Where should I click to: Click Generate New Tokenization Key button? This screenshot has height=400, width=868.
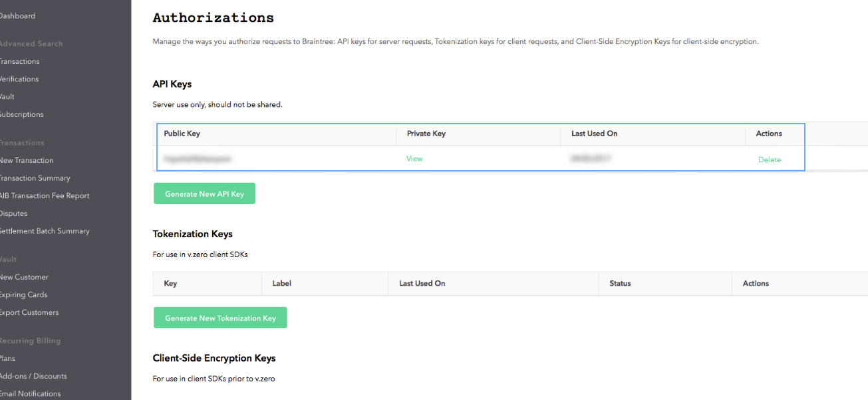[x=220, y=318]
